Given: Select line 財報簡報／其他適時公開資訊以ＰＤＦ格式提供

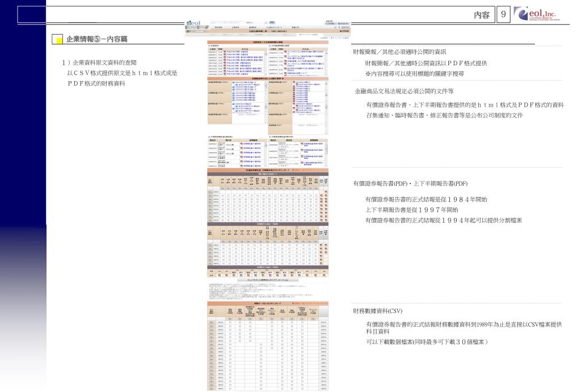Looking at the screenshot, I should pyautogui.click(x=426, y=64).
